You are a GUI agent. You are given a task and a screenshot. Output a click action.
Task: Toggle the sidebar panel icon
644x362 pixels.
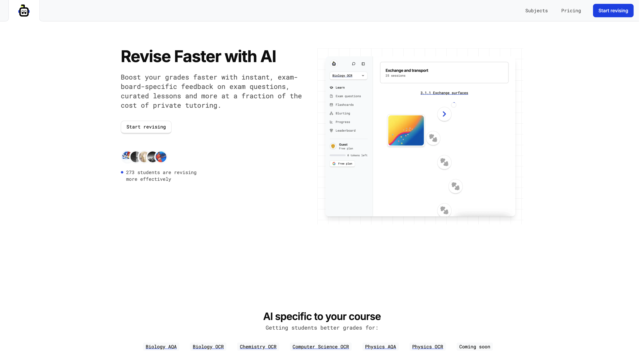[363, 64]
